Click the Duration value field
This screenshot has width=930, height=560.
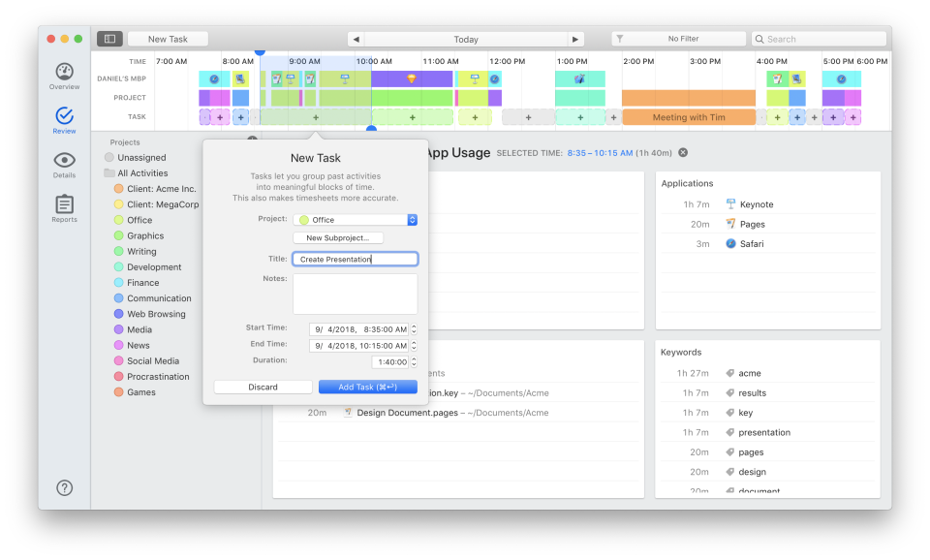click(390, 361)
